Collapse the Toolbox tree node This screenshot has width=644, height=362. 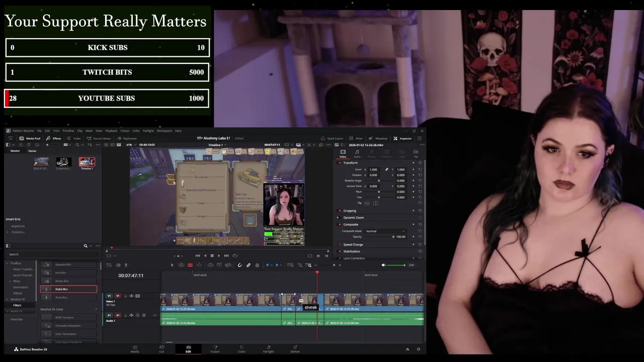pos(8,263)
